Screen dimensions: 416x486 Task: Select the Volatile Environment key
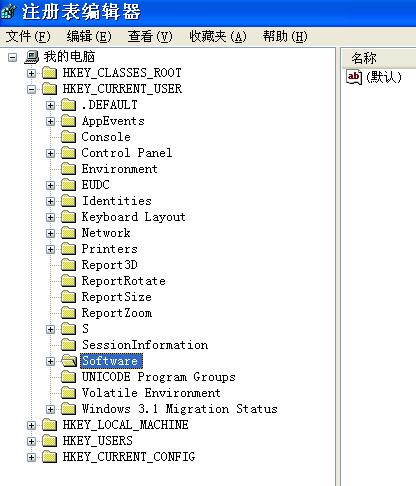tap(151, 393)
